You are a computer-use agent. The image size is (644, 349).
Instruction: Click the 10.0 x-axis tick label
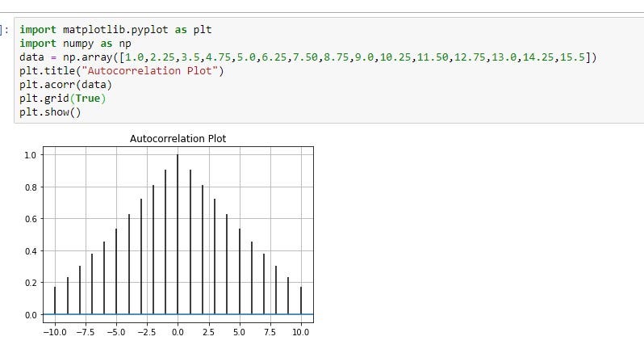(301, 332)
